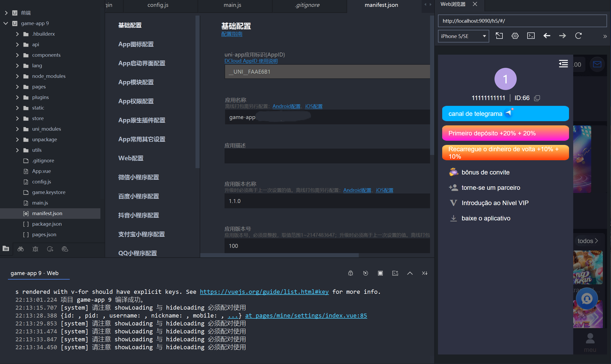Click the hamburger menu collapse icon
Image resolution: width=611 pixels, height=364 pixels.
click(x=563, y=64)
